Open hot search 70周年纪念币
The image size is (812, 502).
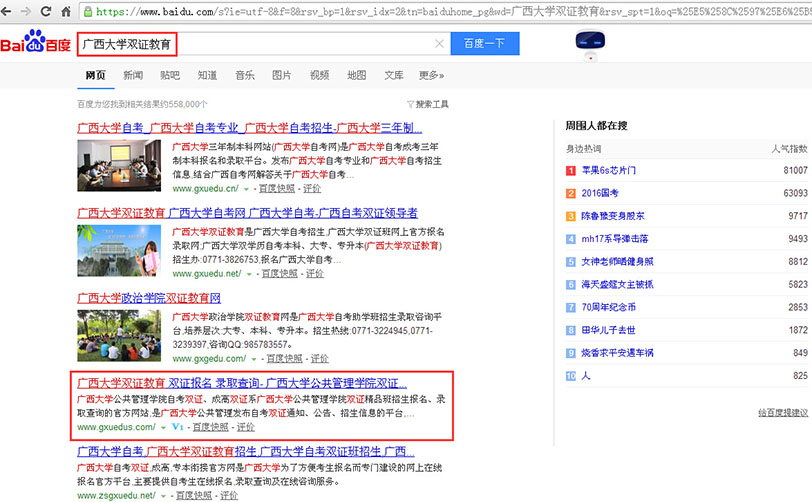point(609,307)
